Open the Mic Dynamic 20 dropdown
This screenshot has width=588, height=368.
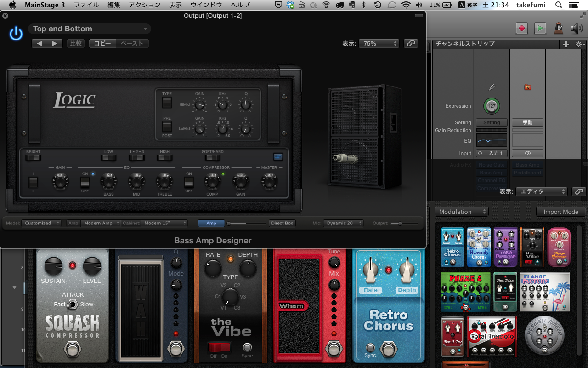pos(343,223)
